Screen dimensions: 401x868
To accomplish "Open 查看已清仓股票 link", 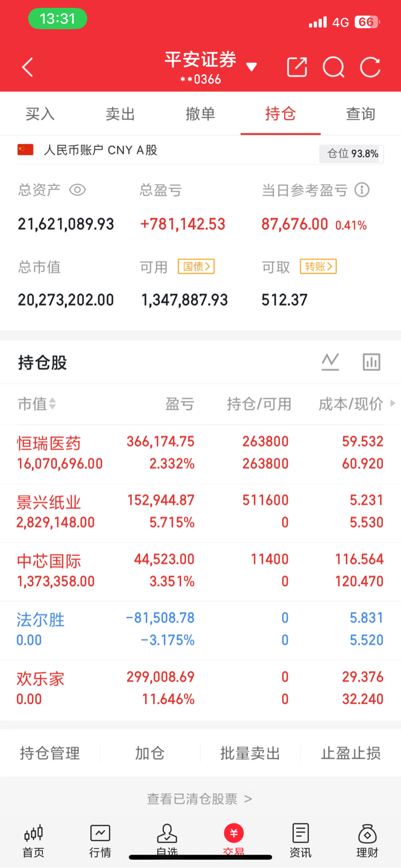I will point(199,799).
